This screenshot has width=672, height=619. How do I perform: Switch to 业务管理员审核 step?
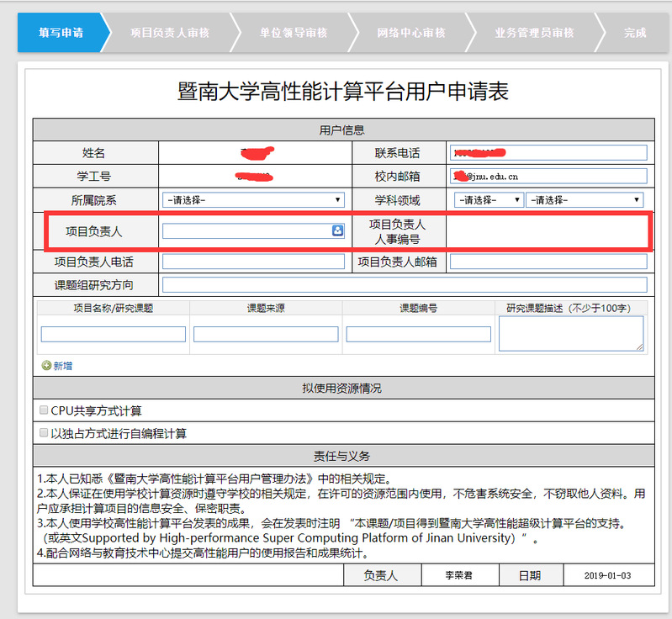pos(534,33)
